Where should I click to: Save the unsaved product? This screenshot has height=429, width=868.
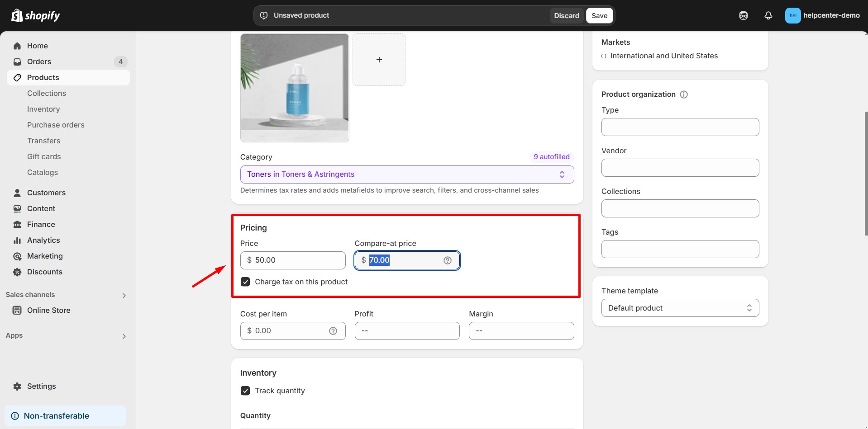pyautogui.click(x=599, y=15)
